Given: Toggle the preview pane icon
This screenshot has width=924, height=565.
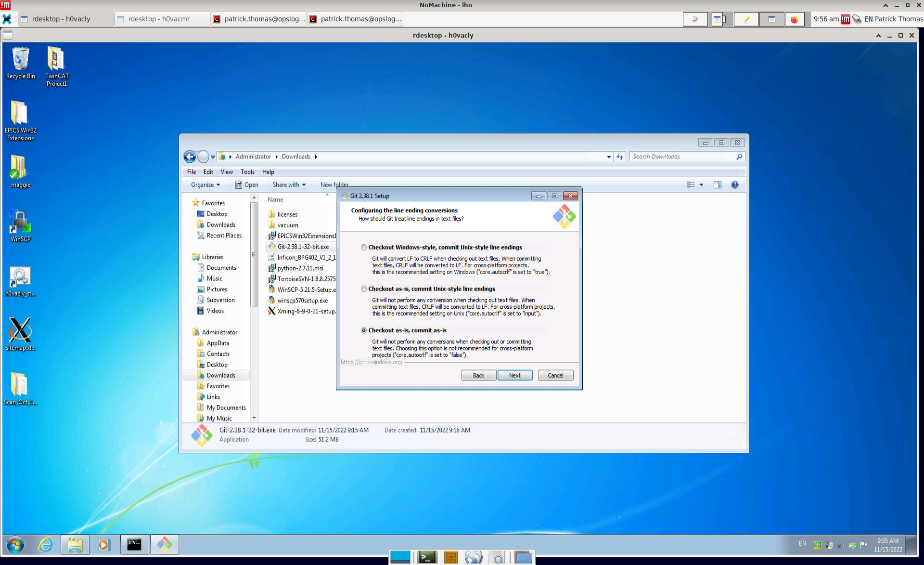Looking at the screenshot, I should [718, 184].
